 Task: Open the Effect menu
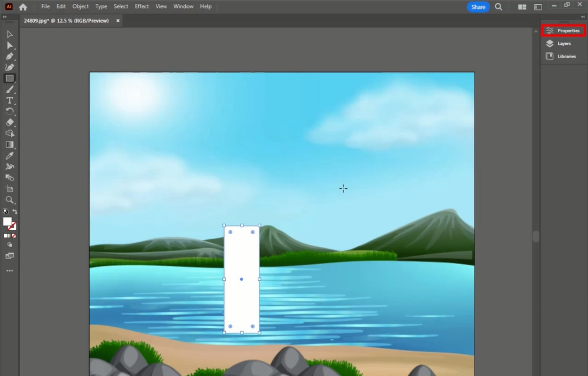tap(142, 7)
